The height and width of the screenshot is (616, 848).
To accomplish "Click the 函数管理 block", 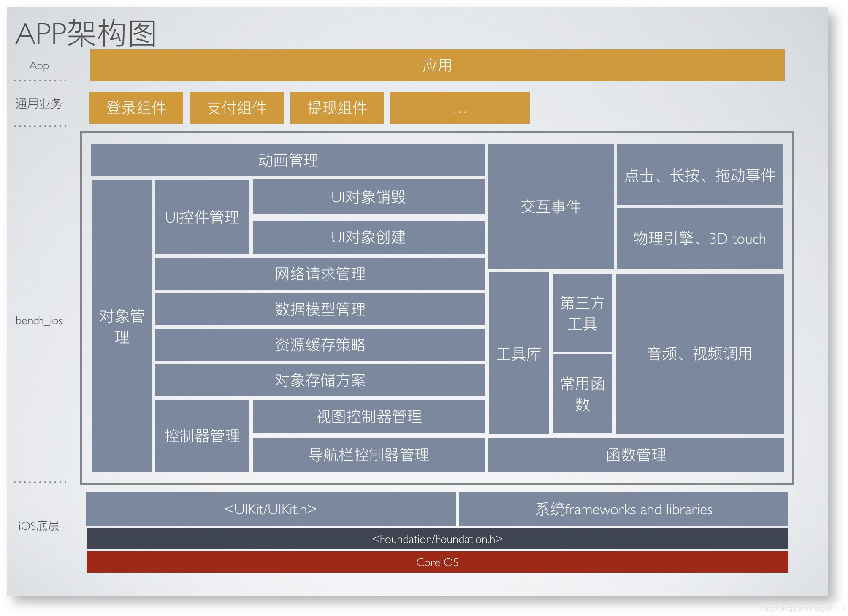I will (636, 455).
